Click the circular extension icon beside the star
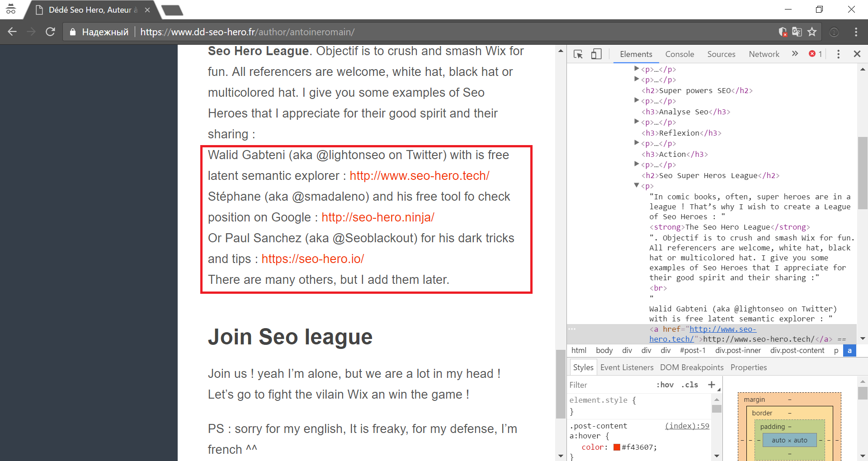Screen dimensions: 868x461 pos(834,32)
